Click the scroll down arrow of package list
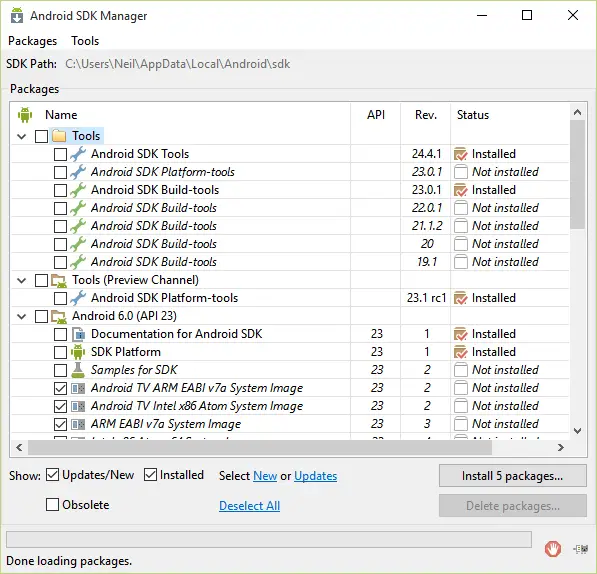Viewport: 597px width, 574px height. click(577, 431)
